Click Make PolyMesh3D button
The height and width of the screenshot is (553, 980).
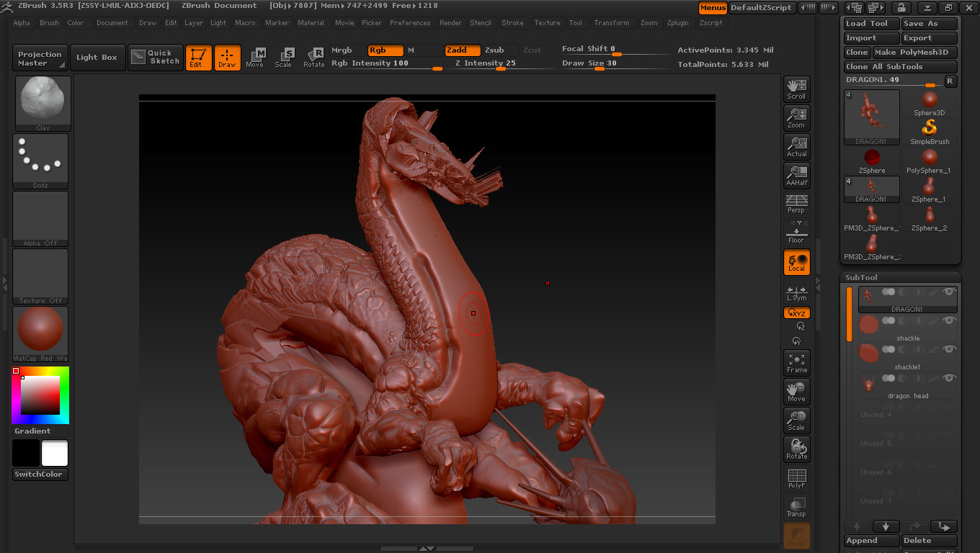[914, 53]
